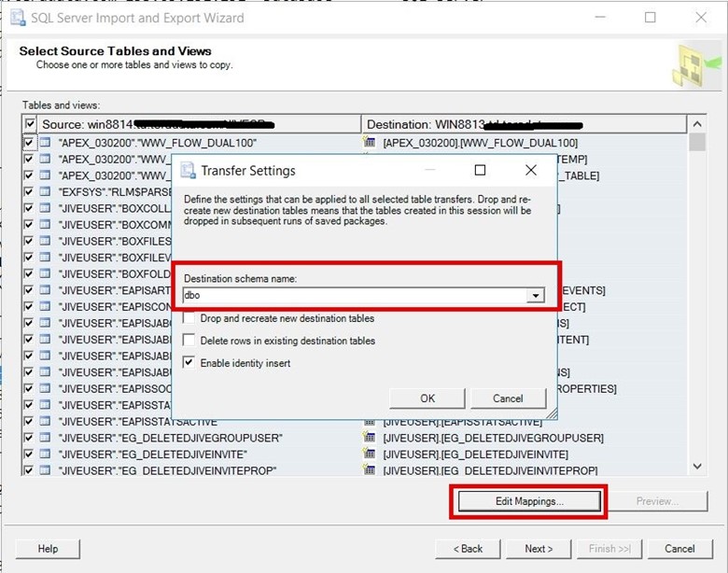
Task: Click into the dbo schema name field
Action: click(355, 295)
